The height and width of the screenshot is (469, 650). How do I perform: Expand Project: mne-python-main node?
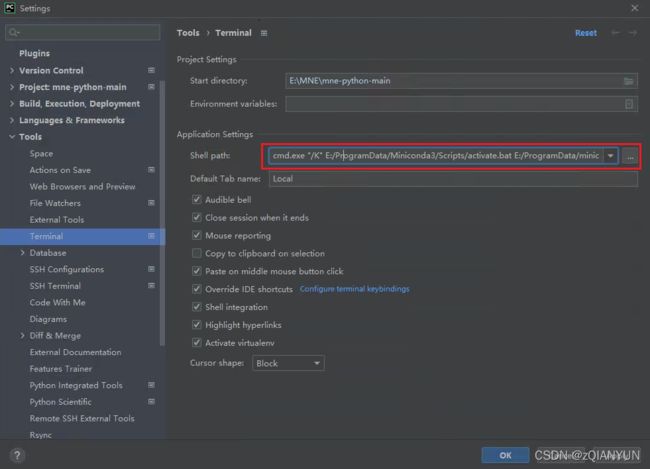pos(12,87)
